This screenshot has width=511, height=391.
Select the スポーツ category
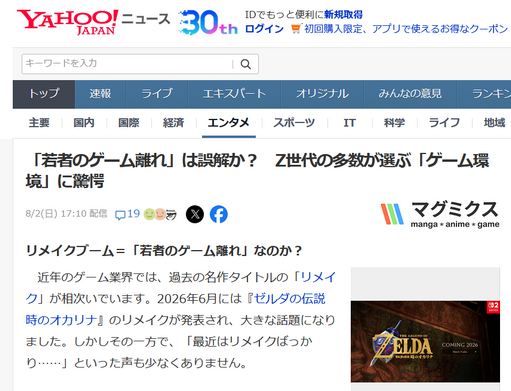pyautogui.click(x=294, y=123)
